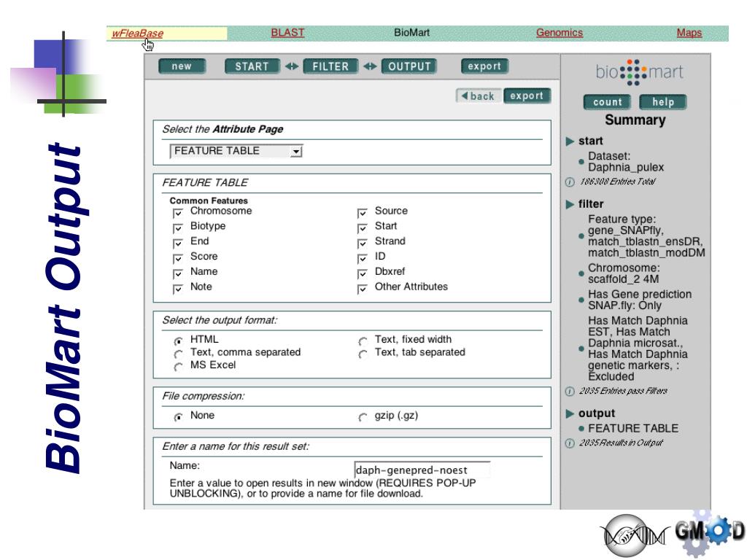Click the biomart logo

click(639, 72)
